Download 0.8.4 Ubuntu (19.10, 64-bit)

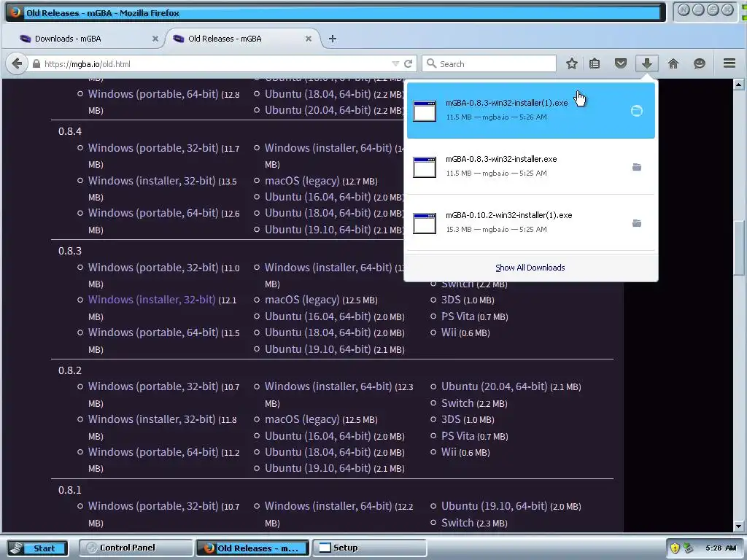pos(318,230)
